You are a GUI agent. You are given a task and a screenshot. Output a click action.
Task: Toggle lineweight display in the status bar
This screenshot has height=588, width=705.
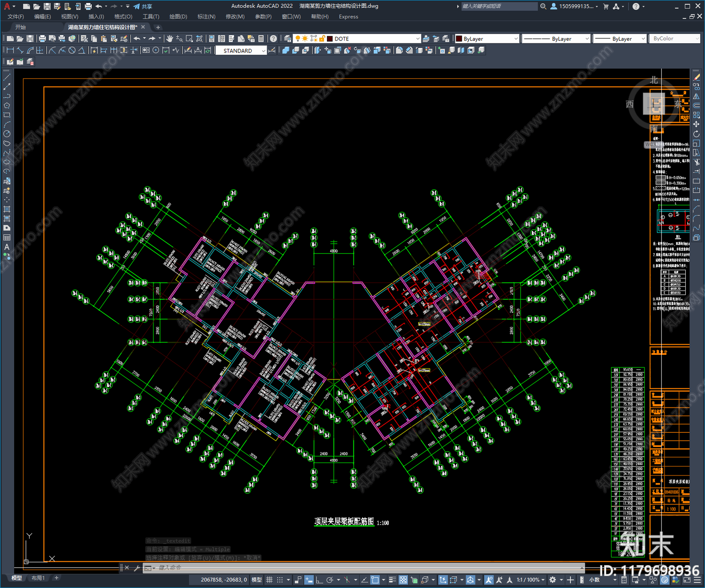point(392,580)
